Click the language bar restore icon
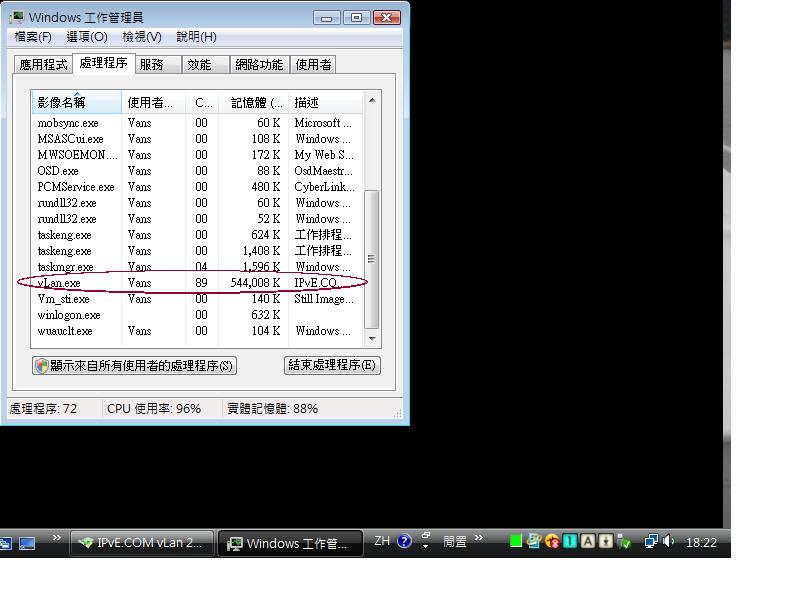800x600 pixels. click(426, 536)
